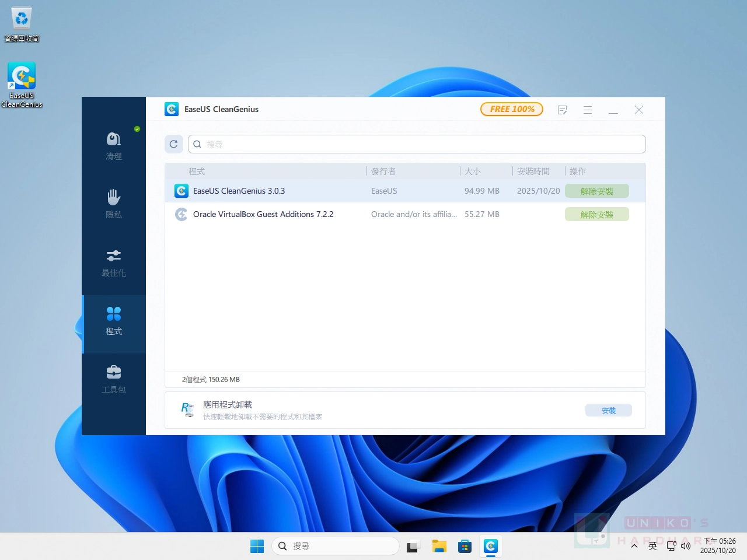Click the refresh program list icon
This screenshot has height=560, width=747.
(174, 144)
